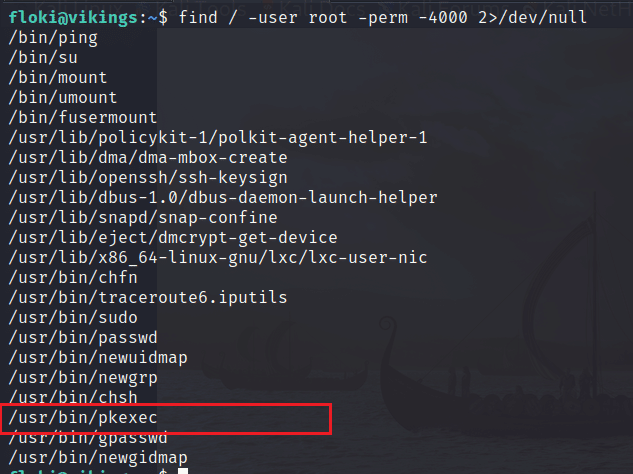
Task: Select the /usr/bin/newuidmap line
Action: tap(98, 358)
